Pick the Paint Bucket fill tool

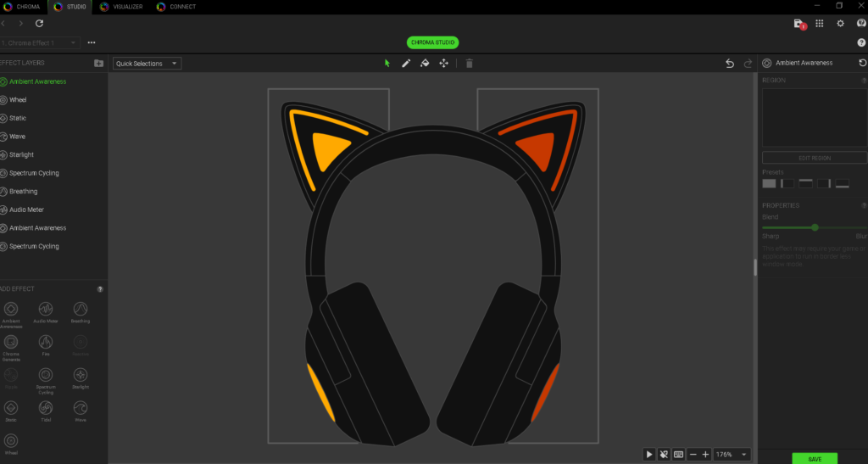tap(425, 63)
